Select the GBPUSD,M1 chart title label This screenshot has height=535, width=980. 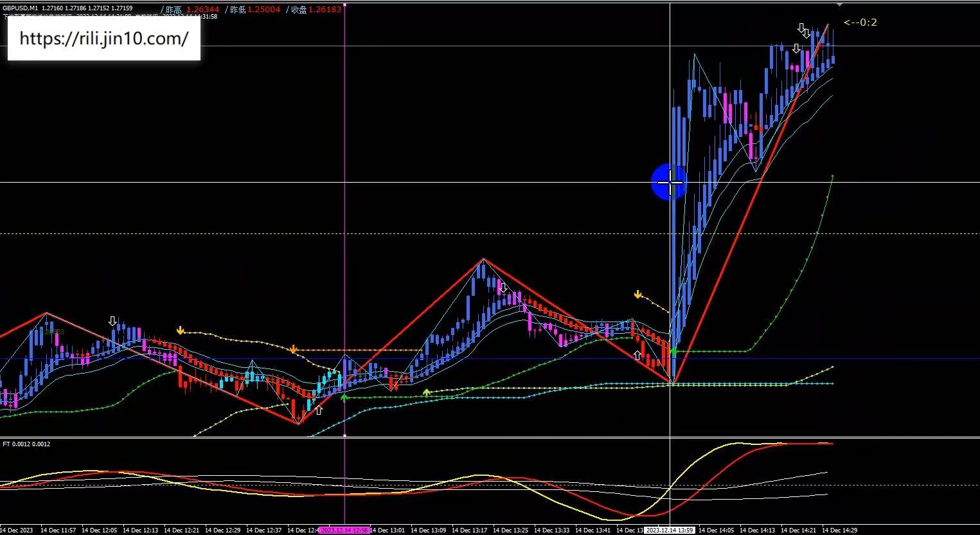(19, 8)
